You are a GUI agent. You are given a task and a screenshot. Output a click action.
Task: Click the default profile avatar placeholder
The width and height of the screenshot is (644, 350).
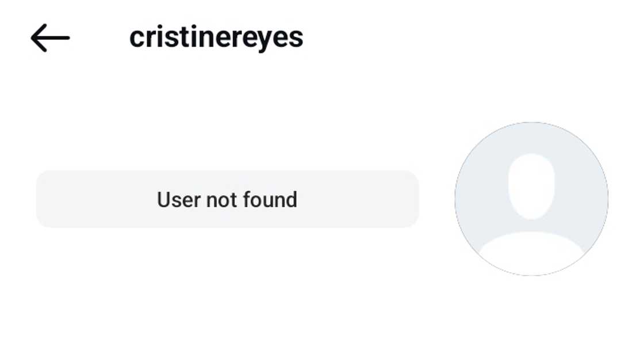531,199
